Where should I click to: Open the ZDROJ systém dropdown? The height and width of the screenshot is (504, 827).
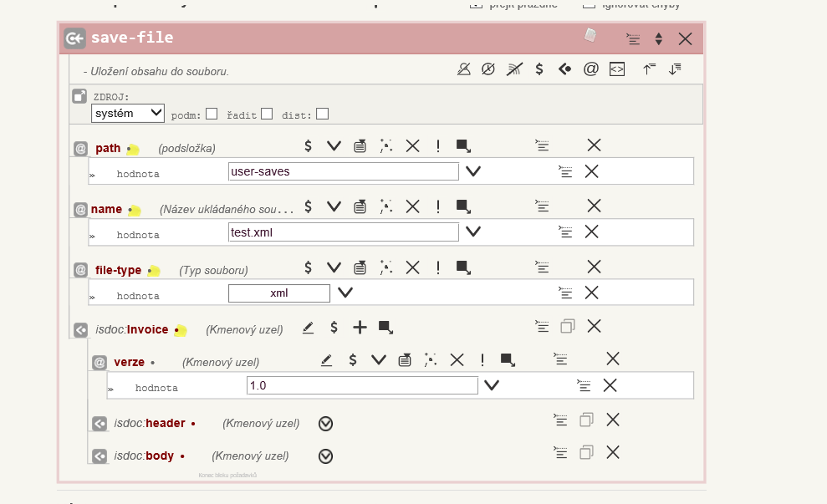[x=128, y=113]
